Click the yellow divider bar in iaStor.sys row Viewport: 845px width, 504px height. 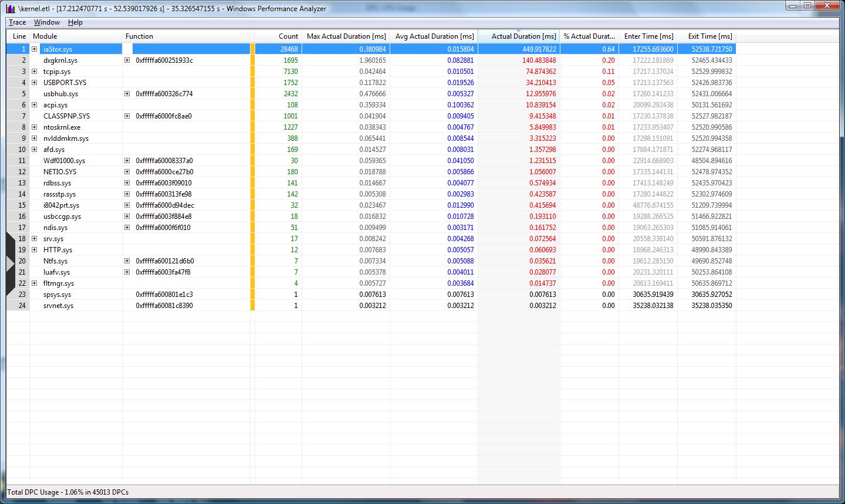(252, 49)
